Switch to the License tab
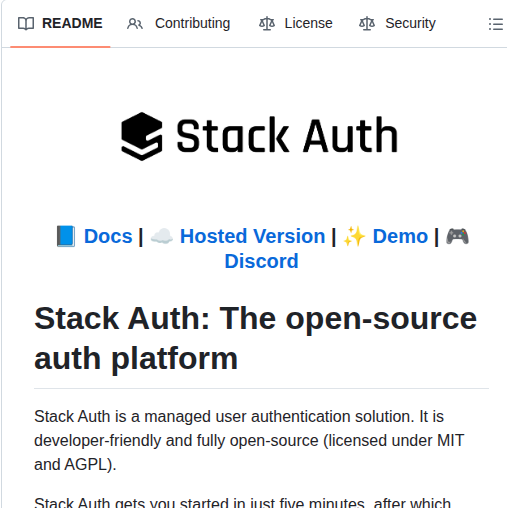The image size is (507, 508). click(x=295, y=23)
